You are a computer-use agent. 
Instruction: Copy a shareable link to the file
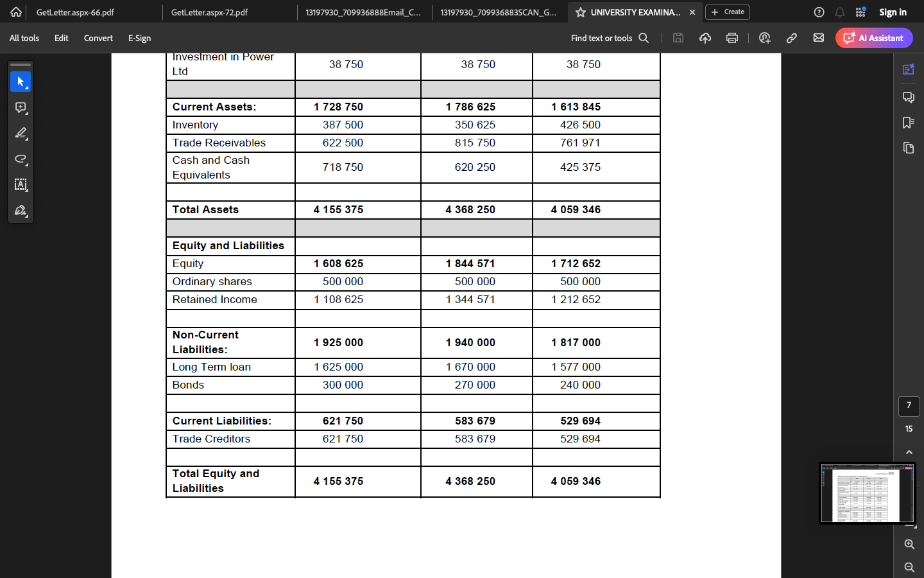(x=792, y=38)
